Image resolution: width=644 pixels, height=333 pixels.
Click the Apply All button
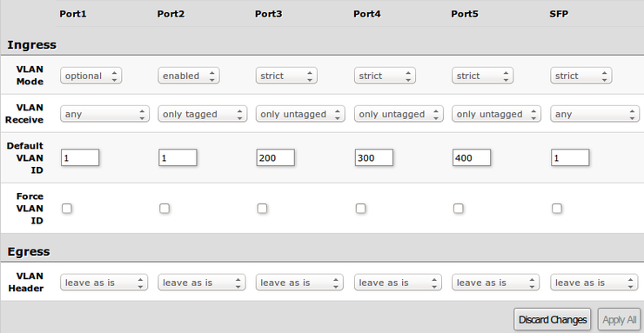[620, 319]
